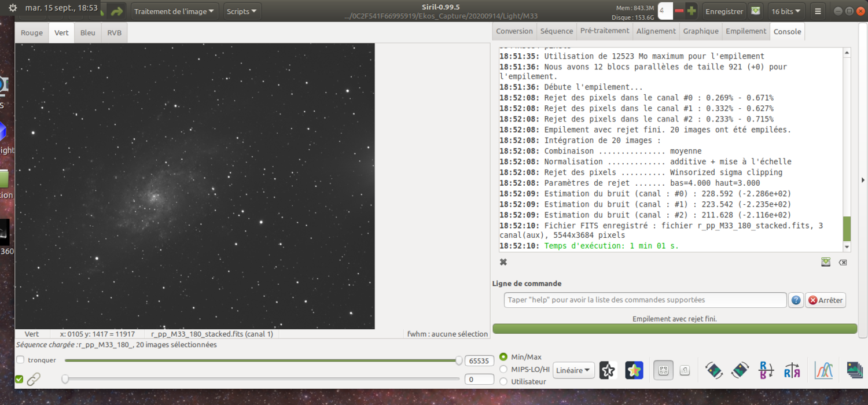Focus the command line input field
Image resolution: width=868 pixels, height=405 pixels.
click(645, 300)
